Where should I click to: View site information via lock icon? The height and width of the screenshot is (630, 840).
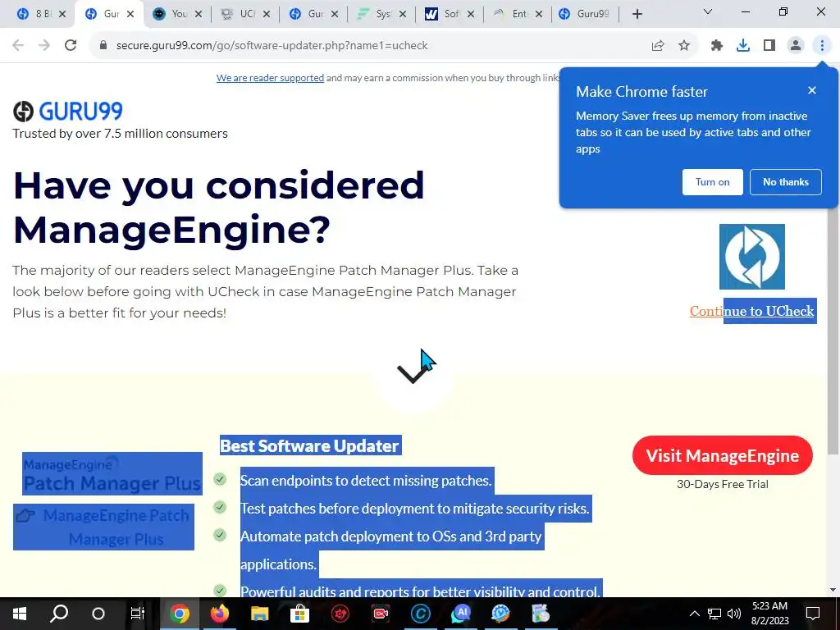pos(103,46)
